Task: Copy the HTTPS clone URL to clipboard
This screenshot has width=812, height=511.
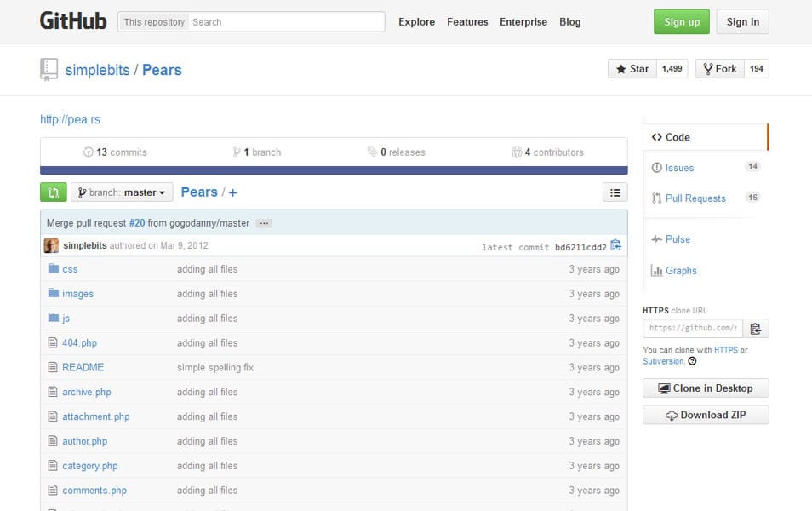Action: 754,328
